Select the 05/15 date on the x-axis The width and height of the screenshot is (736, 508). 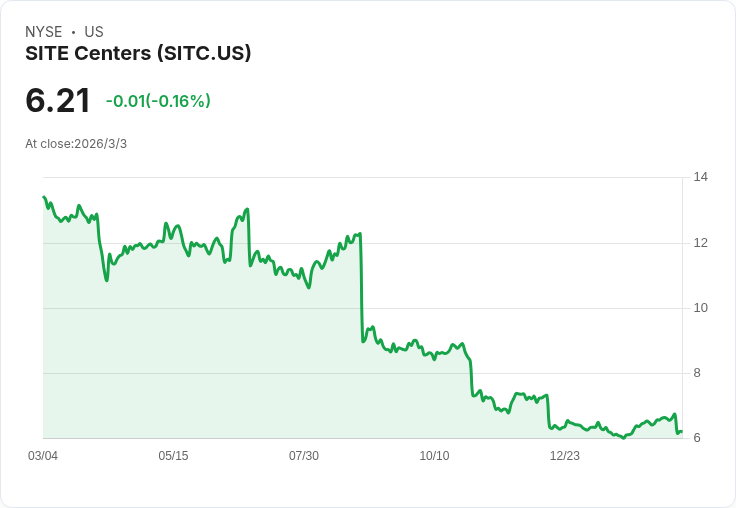coord(173,456)
